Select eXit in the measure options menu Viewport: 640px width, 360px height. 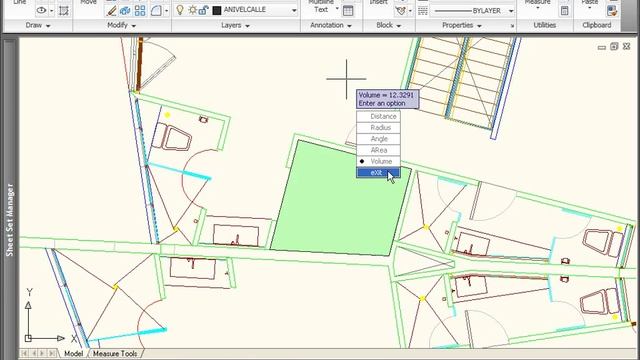coord(378,173)
